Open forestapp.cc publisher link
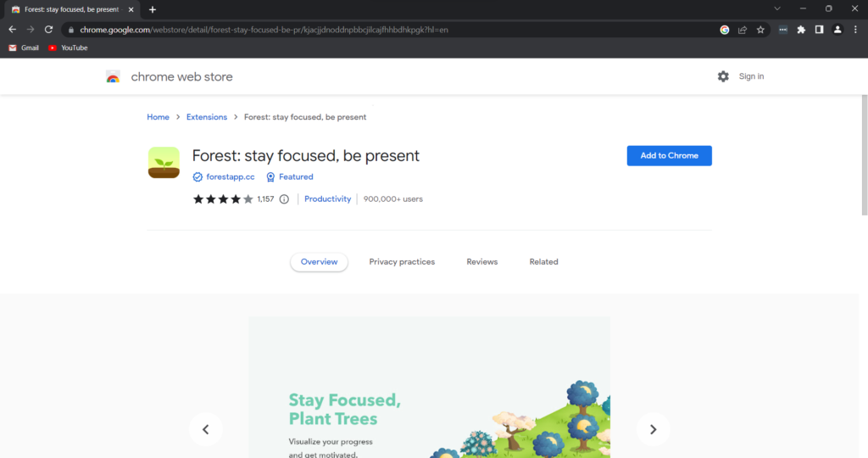The image size is (868, 458). pos(231,176)
